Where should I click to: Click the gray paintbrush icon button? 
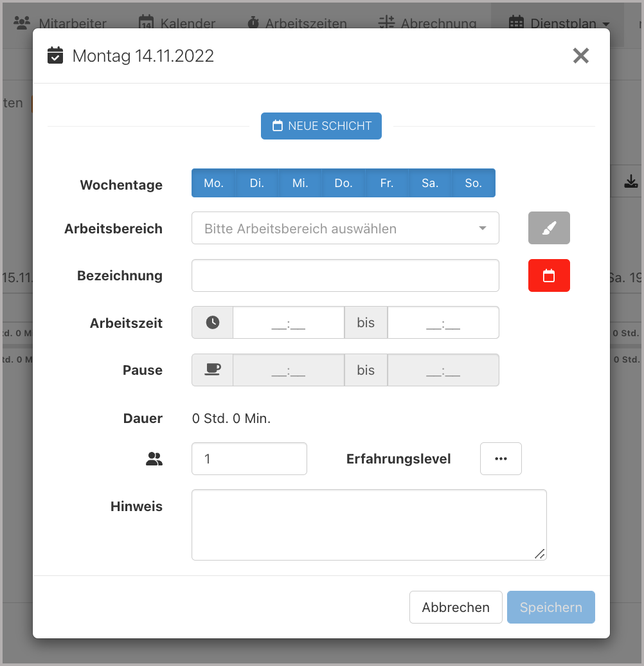coord(549,228)
